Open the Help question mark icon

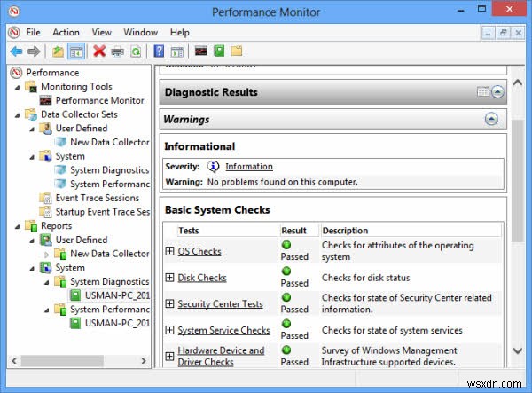pyautogui.click(x=159, y=51)
